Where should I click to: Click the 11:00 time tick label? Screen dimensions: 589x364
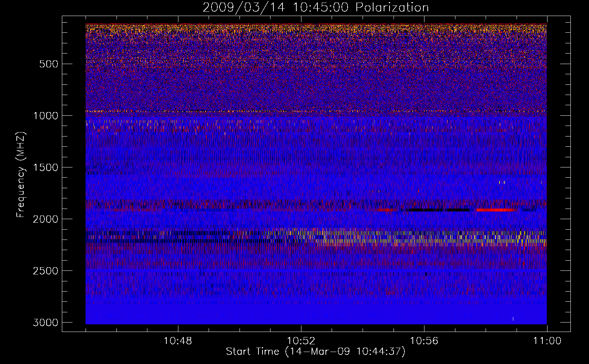click(x=547, y=341)
